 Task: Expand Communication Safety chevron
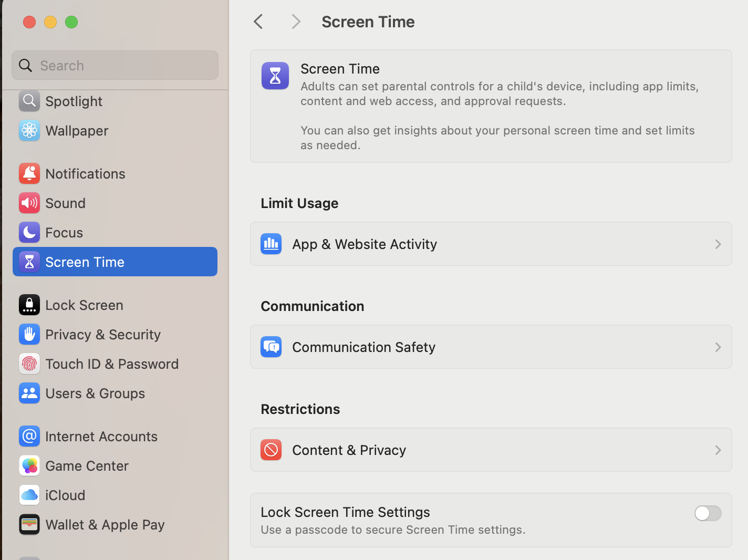point(718,347)
